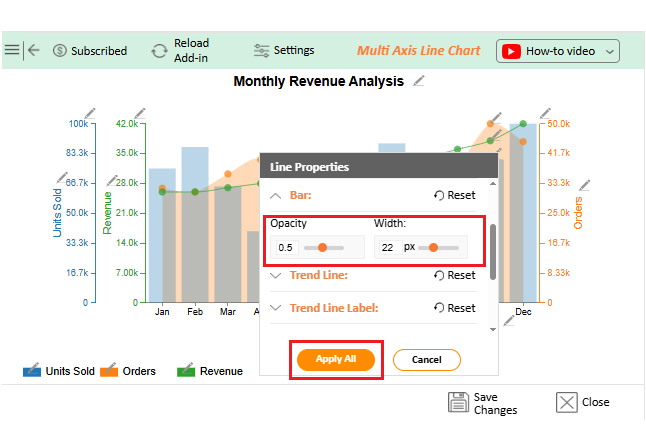Click the Save Changes floppy icon
Viewport: 646px width, 439px height.
(x=459, y=402)
